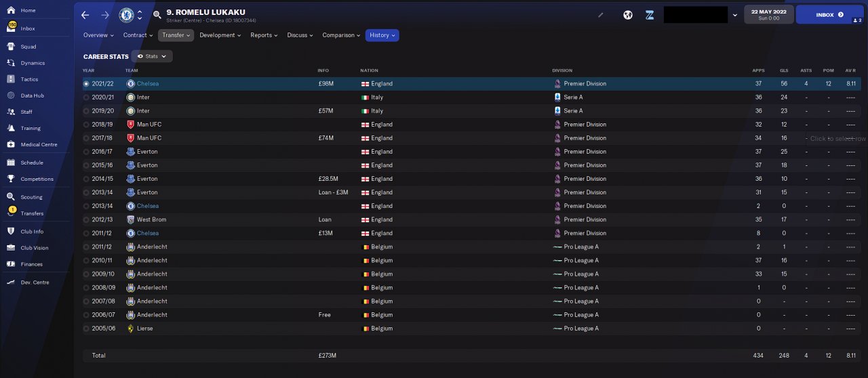Click the 22 May 2022 date button
868x378 pixels.
(x=769, y=14)
